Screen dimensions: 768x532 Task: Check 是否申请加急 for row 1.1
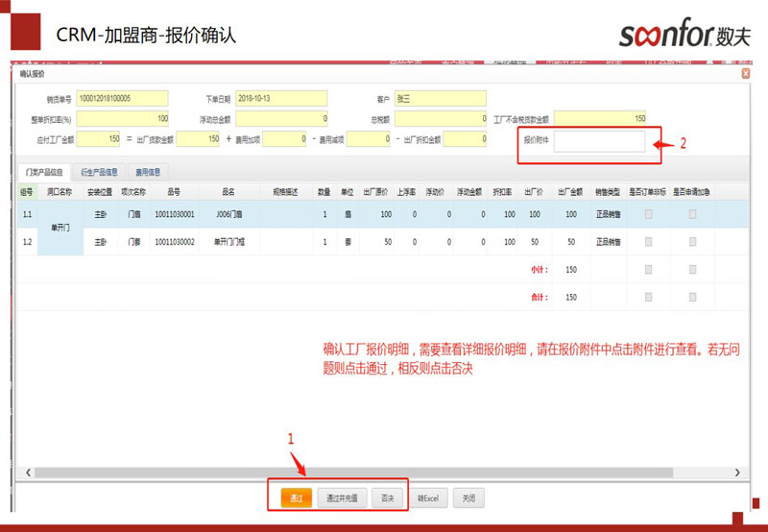point(692,214)
